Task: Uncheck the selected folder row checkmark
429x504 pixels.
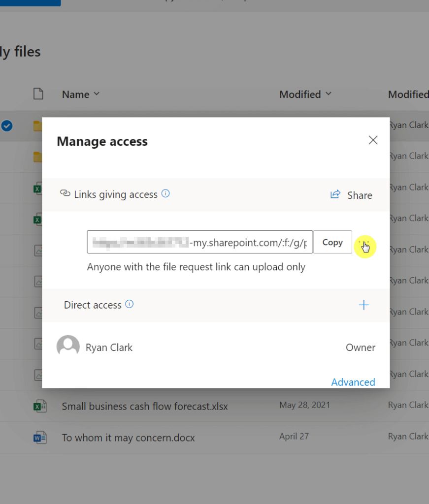Action: pos(7,126)
